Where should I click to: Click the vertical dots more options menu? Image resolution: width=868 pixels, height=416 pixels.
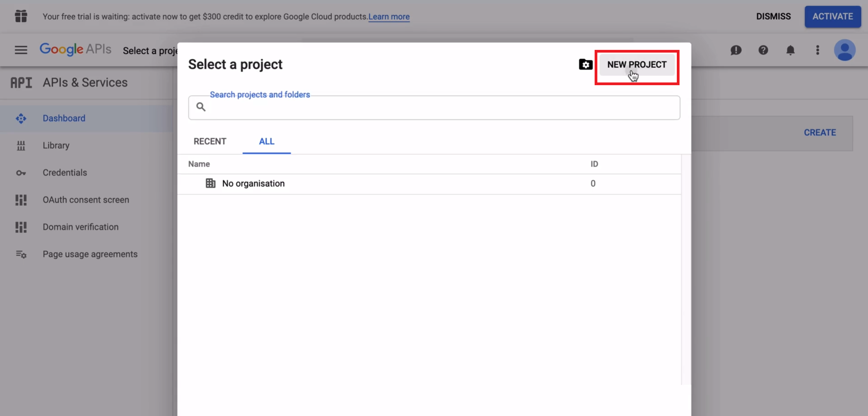(818, 50)
